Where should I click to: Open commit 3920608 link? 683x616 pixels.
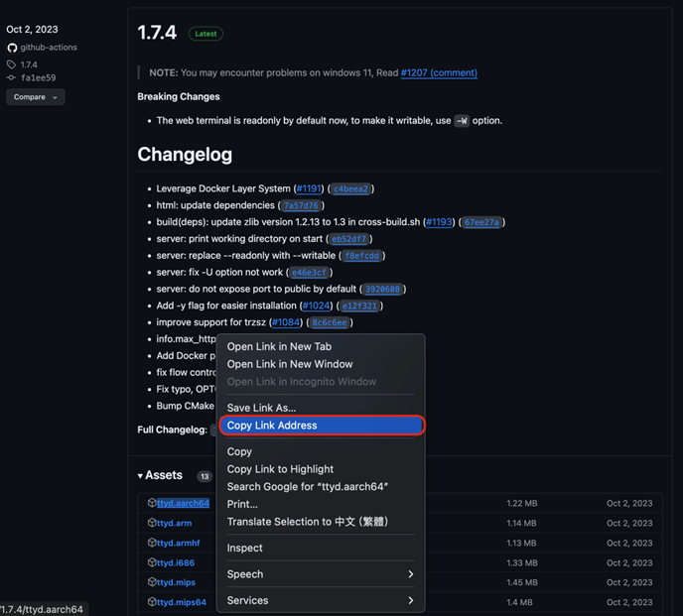coord(382,289)
